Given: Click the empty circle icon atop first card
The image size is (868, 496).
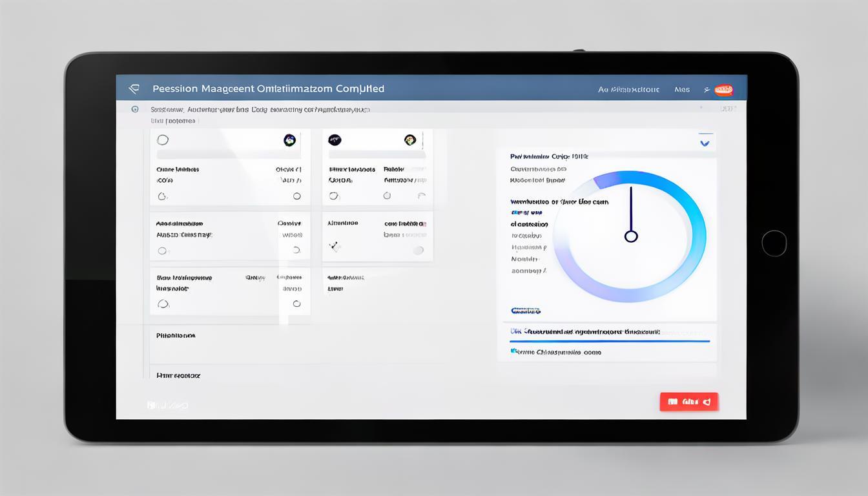Looking at the screenshot, I should [x=163, y=140].
